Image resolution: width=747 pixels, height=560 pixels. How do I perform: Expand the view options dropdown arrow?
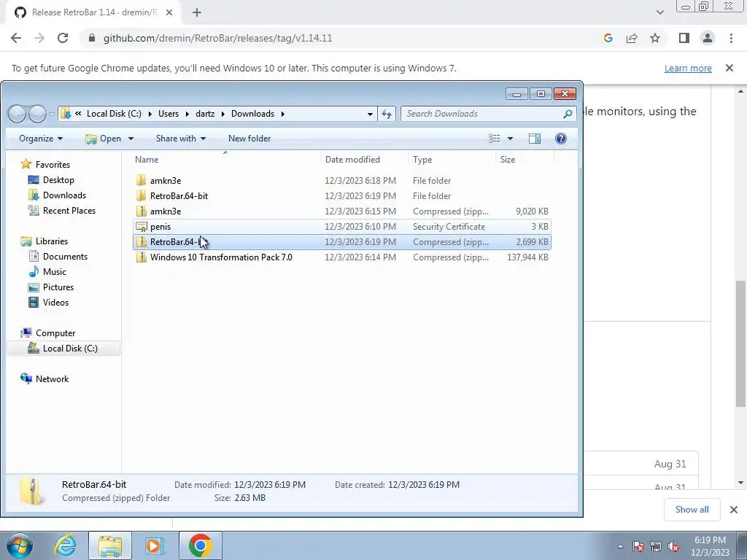(x=510, y=138)
